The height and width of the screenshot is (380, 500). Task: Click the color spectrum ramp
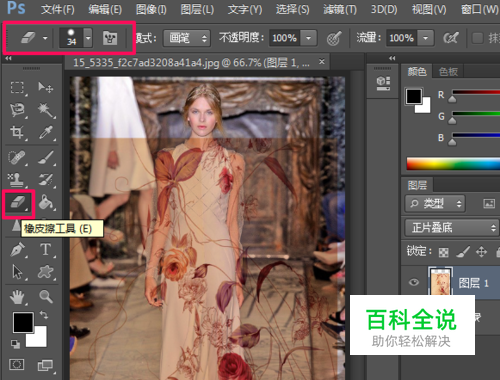[453, 164]
